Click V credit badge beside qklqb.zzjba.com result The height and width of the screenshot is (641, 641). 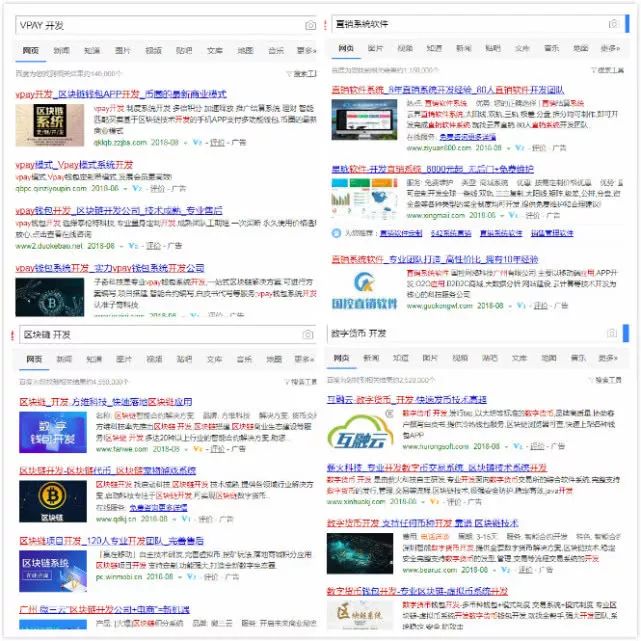tap(197, 142)
